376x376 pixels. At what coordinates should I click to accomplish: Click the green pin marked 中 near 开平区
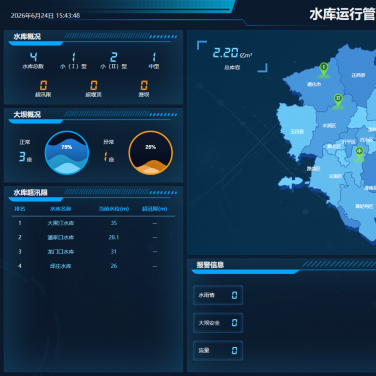click(x=359, y=153)
